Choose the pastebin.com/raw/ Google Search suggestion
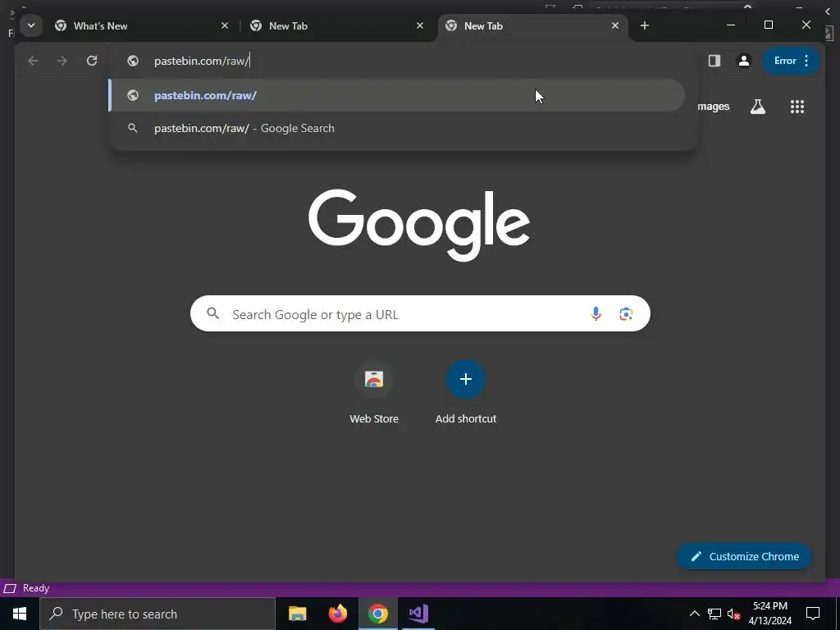Image resolution: width=840 pixels, height=630 pixels. 396,128
